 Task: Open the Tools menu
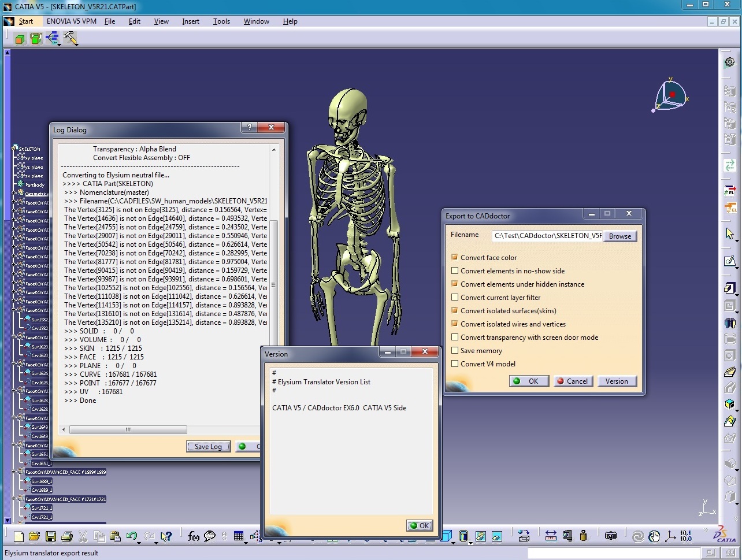click(x=221, y=21)
